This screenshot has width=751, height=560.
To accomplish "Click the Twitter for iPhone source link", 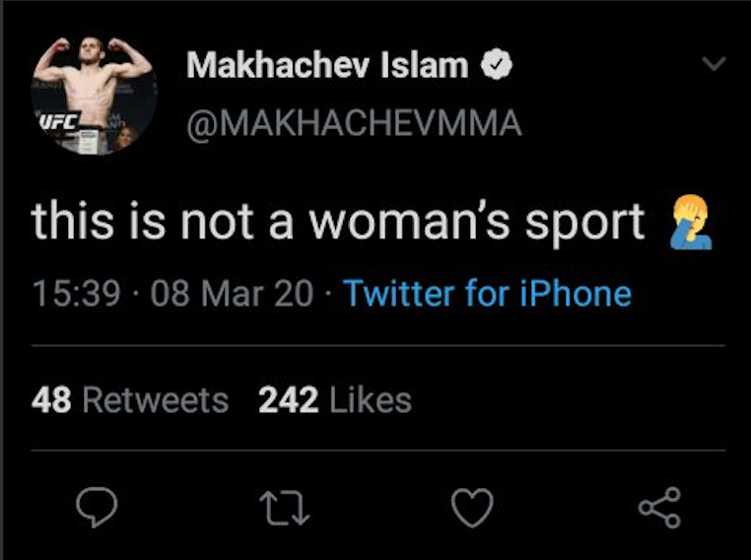I will (487, 293).
